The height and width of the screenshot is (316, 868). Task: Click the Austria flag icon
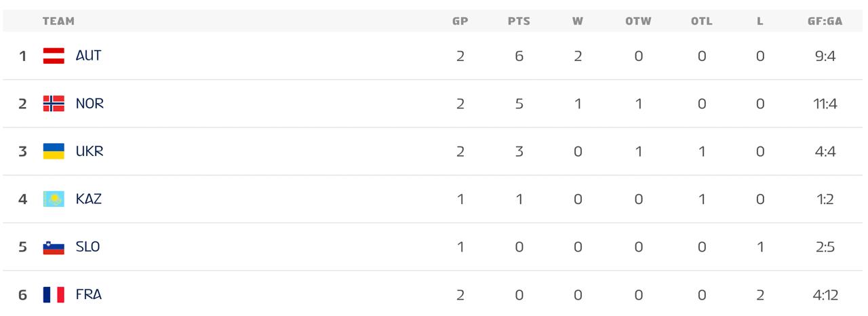pos(54,56)
